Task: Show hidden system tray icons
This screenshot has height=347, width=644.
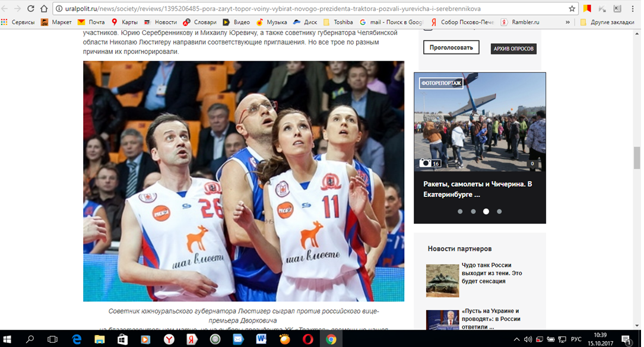Action: tap(516, 339)
